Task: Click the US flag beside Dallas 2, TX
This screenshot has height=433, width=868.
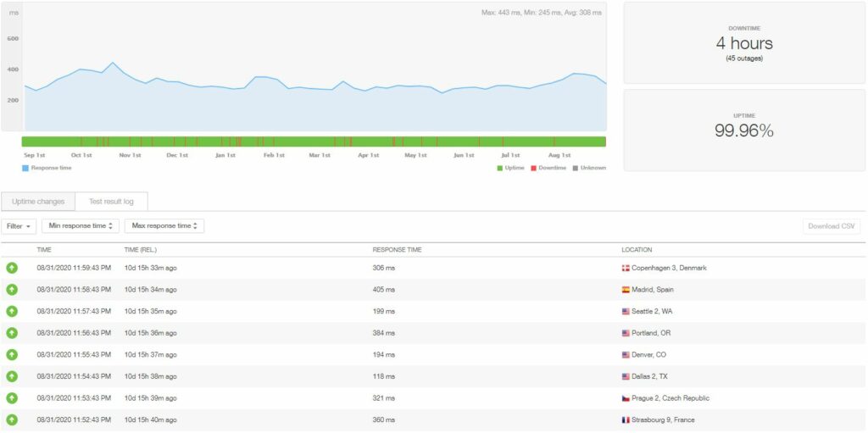Action: (626, 376)
